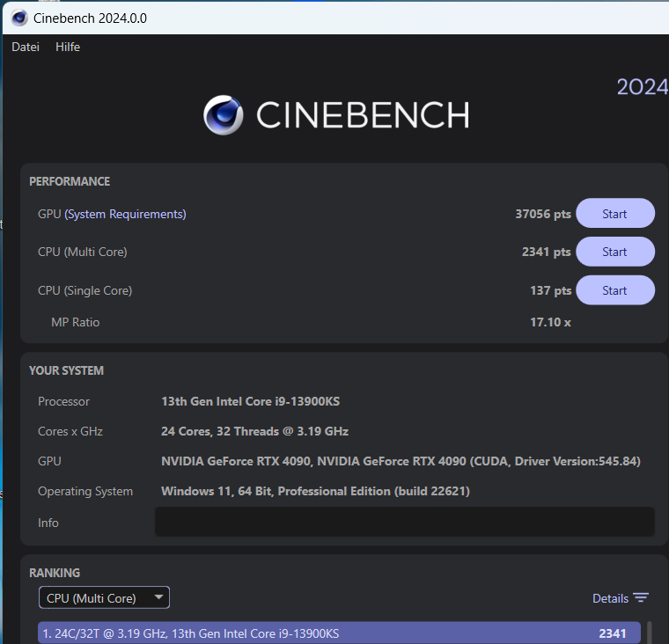The width and height of the screenshot is (669, 644).
Task: Open the Datei menu
Action: click(x=26, y=47)
